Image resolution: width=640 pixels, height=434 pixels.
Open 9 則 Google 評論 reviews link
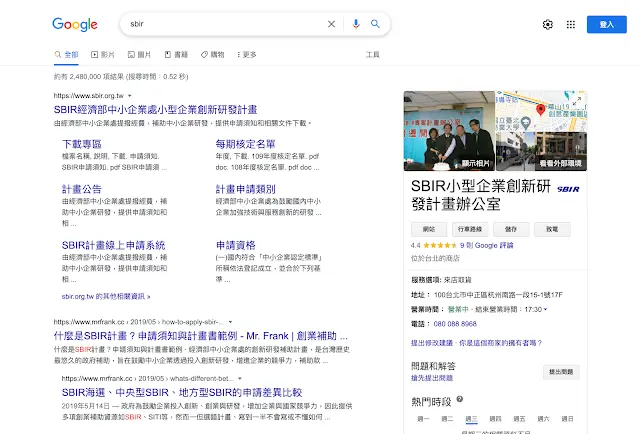point(487,245)
